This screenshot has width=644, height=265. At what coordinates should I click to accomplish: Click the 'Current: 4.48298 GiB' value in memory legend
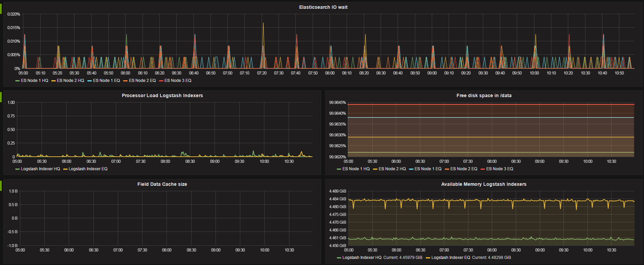pos(491,258)
